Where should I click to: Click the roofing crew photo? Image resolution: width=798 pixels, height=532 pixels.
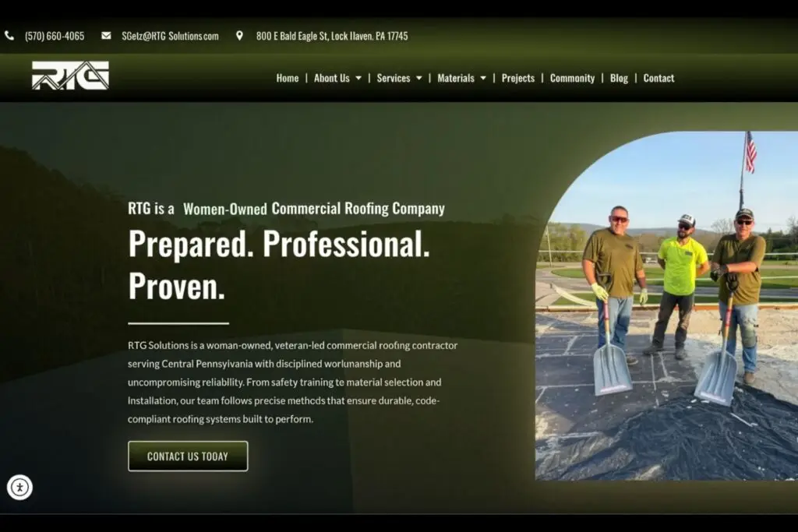[666, 312]
